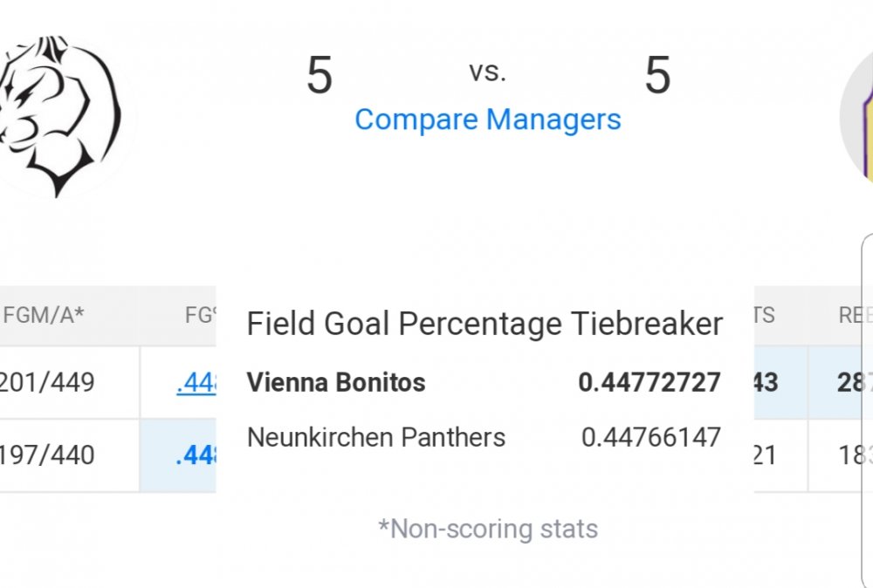Click the FGM/A* column header
Screen dimensions: 873x588
(44, 316)
